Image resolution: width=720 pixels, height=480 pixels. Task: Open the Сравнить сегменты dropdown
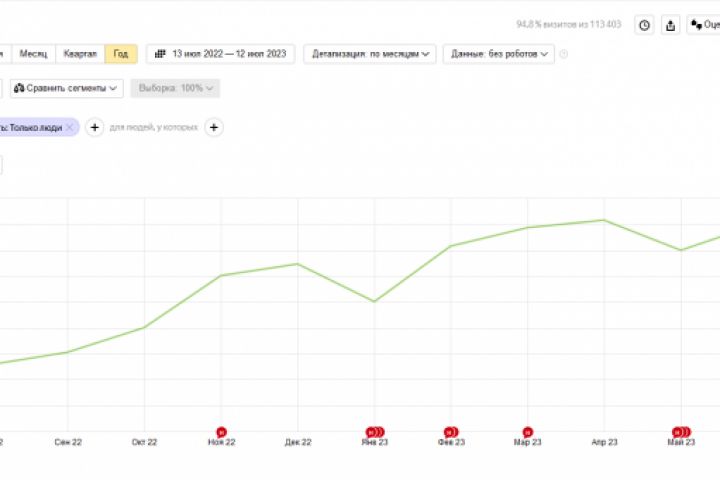click(x=66, y=88)
